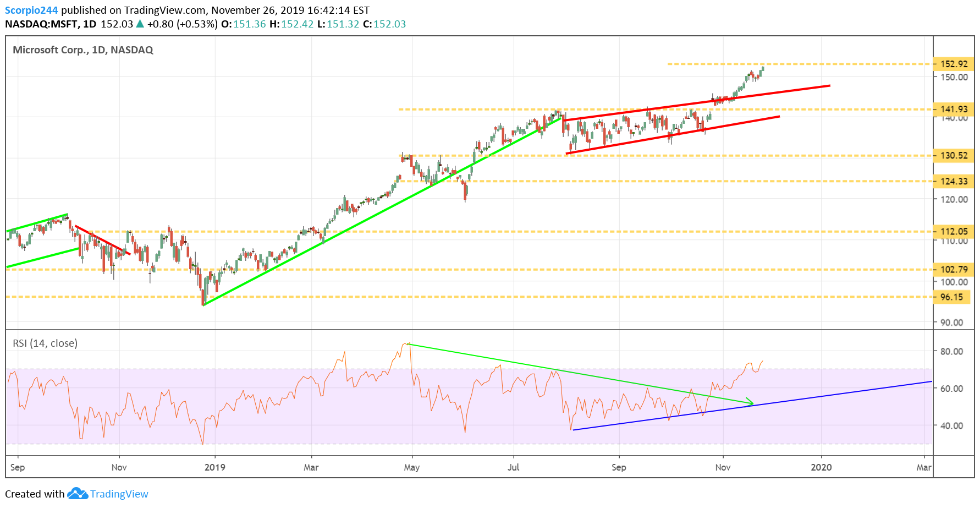Image resolution: width=980 pixels, height=508 pixels.
Task: Click the green arrowhead on RSI trendline
Action: click(750, 401)
